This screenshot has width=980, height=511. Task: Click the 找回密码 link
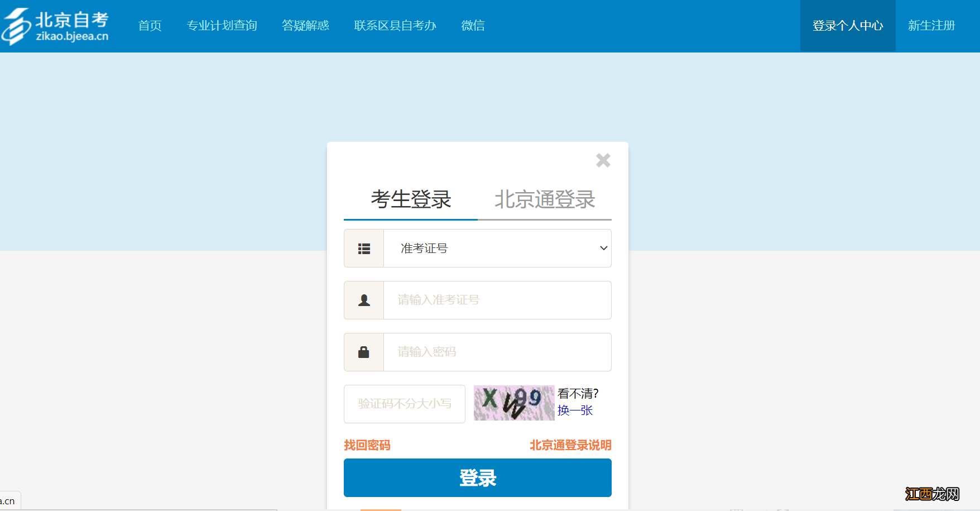pos(367,445)
